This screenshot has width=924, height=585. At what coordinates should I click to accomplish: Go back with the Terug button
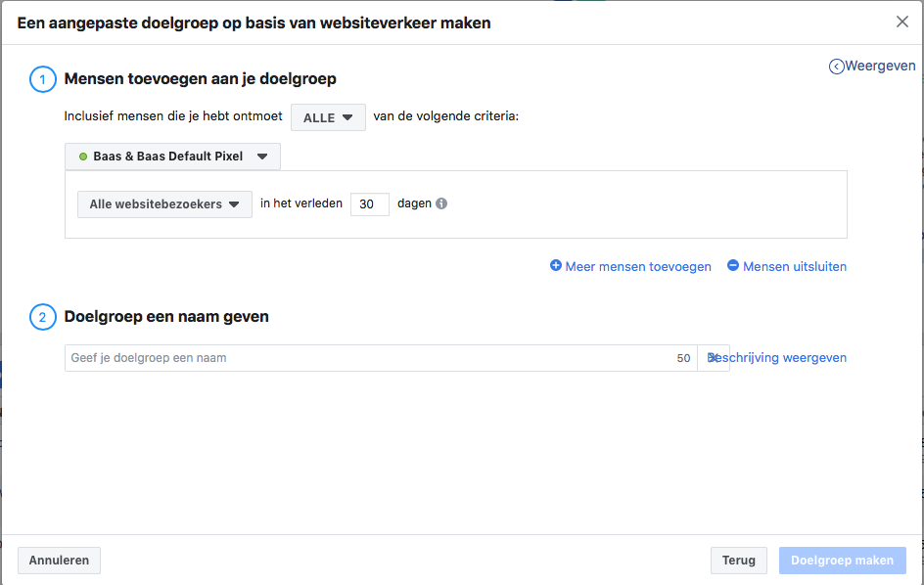tap(738, 561)
